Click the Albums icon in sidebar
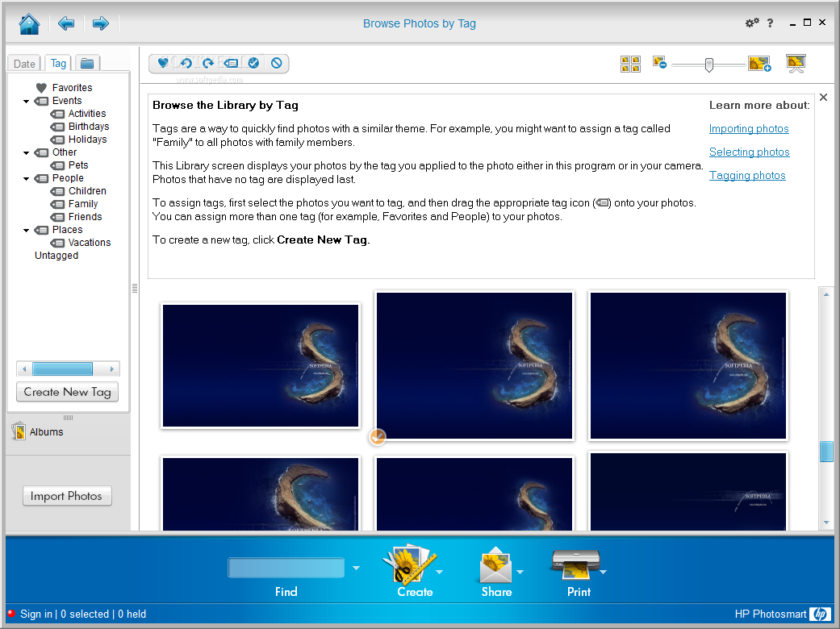The image size is (840, 629). (19, 431)
